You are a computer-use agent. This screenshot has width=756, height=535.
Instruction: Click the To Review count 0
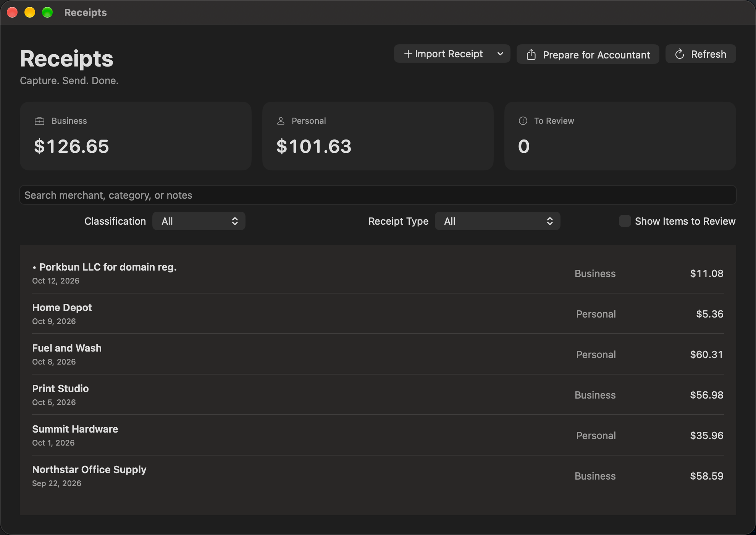click(524, 147)
